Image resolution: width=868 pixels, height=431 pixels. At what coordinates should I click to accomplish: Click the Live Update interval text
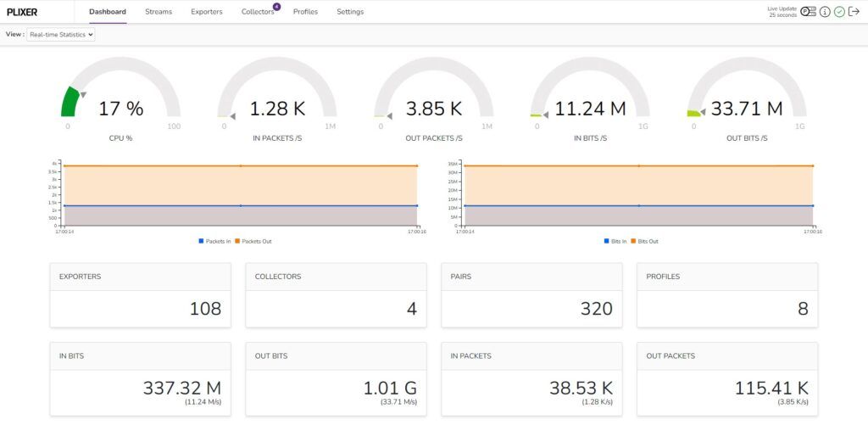(782, 12)
